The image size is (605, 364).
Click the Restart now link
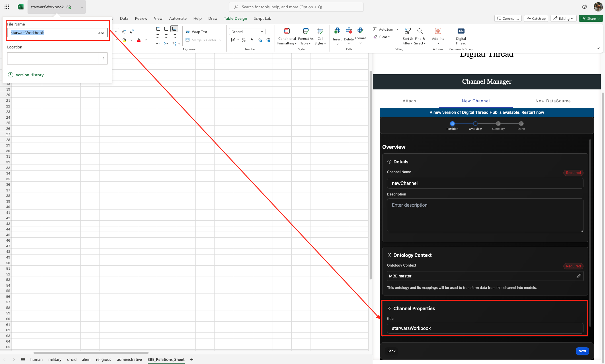click(532, 112)
